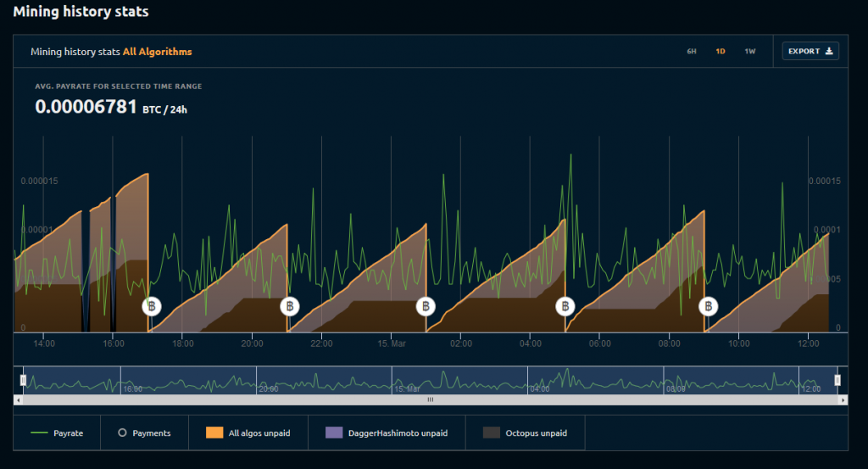Click the Bitcoin payment marker near 21:00

[290, 306]
